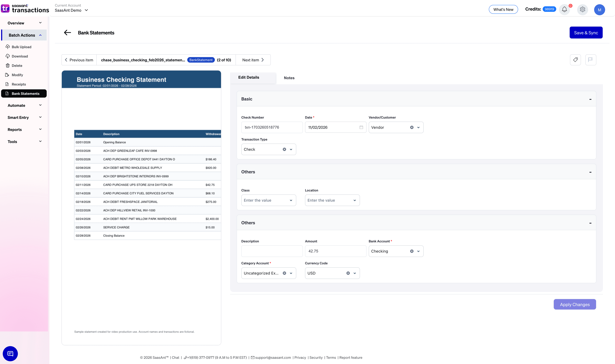Open user profile avatar M

click(599, 10)
